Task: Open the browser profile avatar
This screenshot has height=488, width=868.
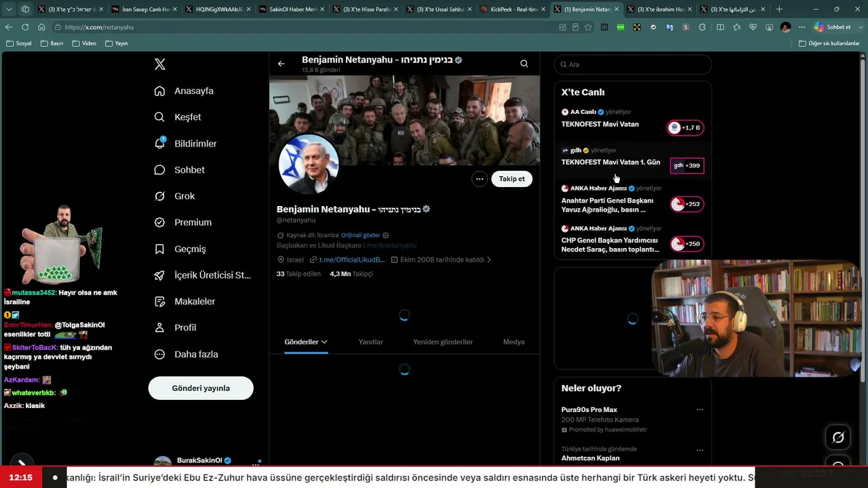Action: click(x=785, y=27)
